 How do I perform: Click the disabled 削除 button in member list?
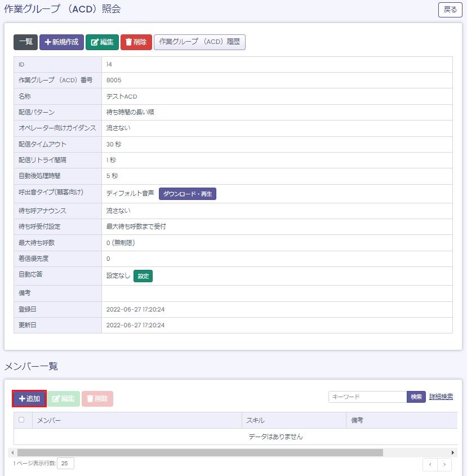click(x=97, y=399)
